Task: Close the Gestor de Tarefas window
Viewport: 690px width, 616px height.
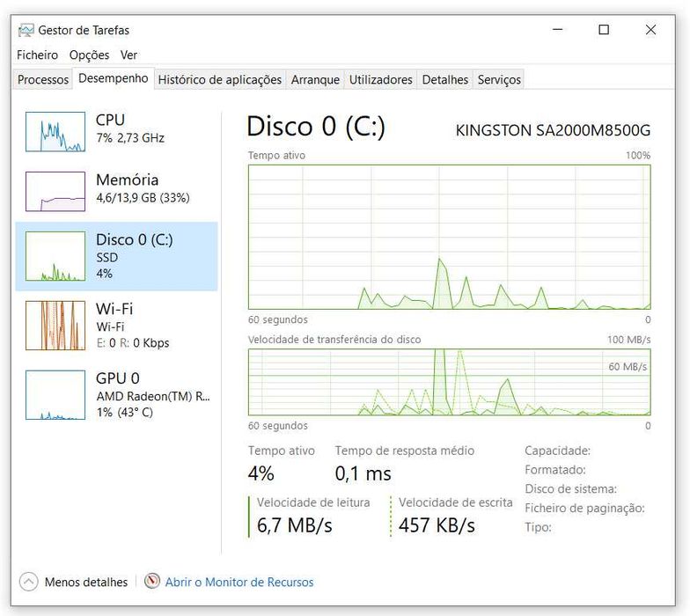Action: pos(650,30)
